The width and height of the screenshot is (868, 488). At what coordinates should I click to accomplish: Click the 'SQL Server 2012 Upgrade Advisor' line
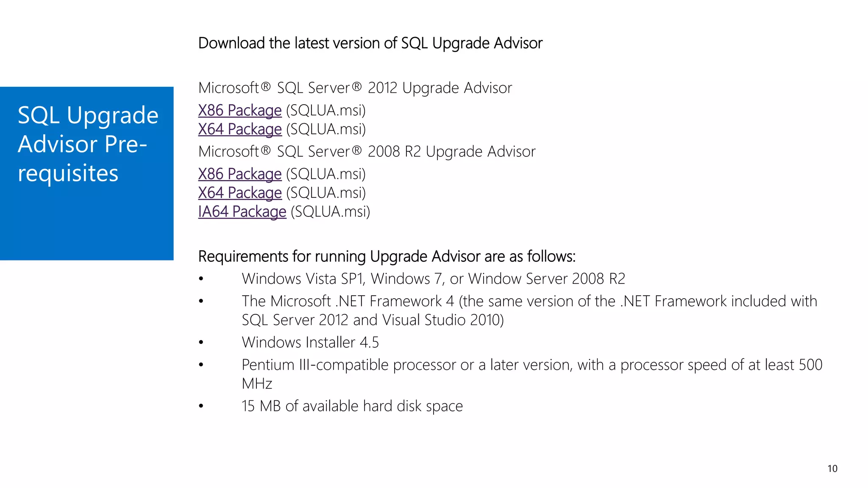[x=355, y=88]
